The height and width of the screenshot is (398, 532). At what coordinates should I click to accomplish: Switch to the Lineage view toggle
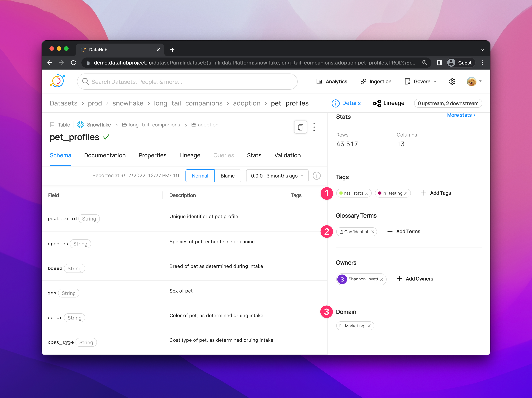coord(389,103)
